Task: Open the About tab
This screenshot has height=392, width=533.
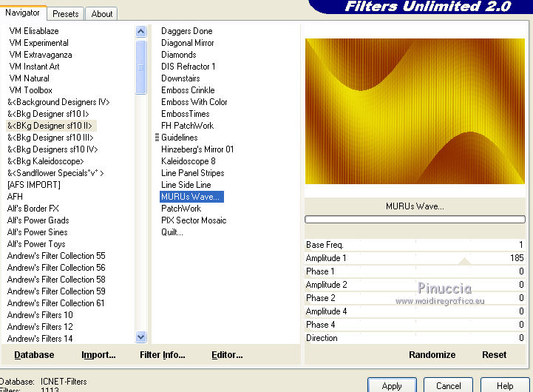Action: tap(101, 14)
